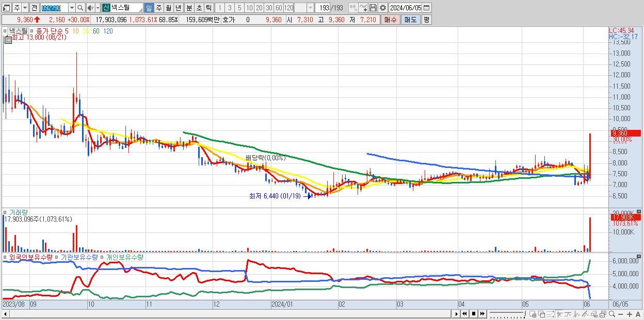Click the dotted compare chart icon

(x=550, y=314)
